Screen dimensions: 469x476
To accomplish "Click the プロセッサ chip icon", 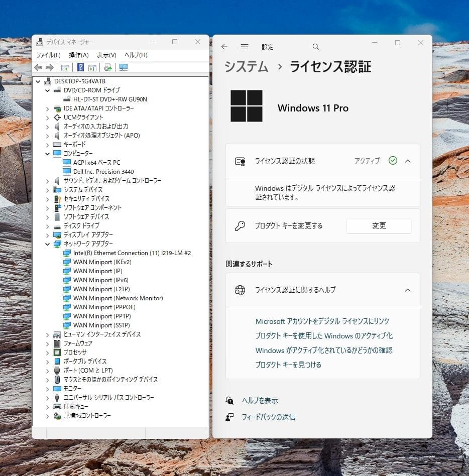I will coord(57,352).
